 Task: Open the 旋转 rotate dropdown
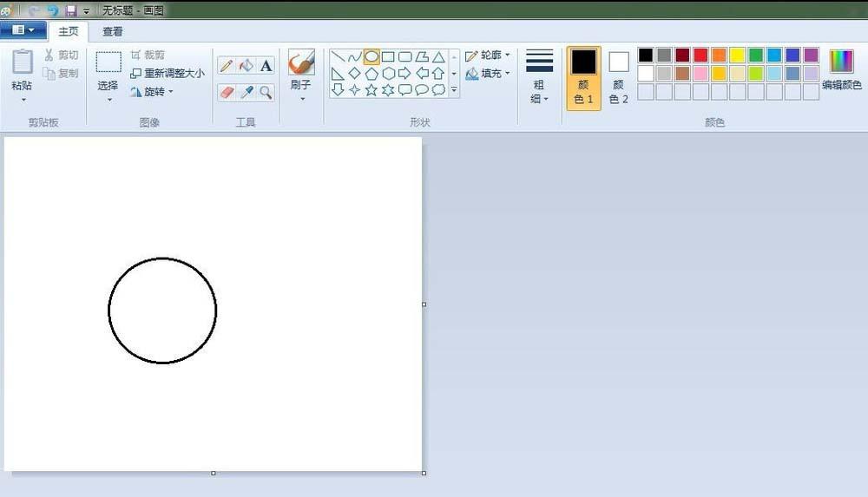[x=153, y=92]
